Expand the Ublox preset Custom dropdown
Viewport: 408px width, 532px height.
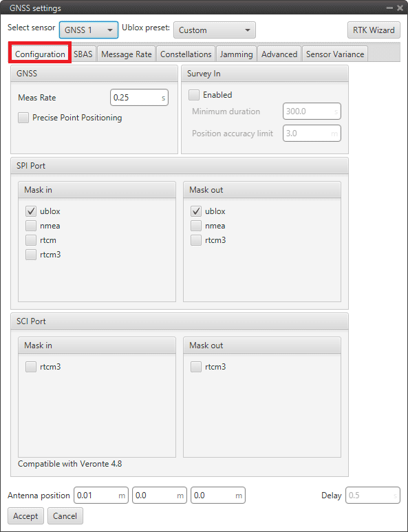(215, 30)
